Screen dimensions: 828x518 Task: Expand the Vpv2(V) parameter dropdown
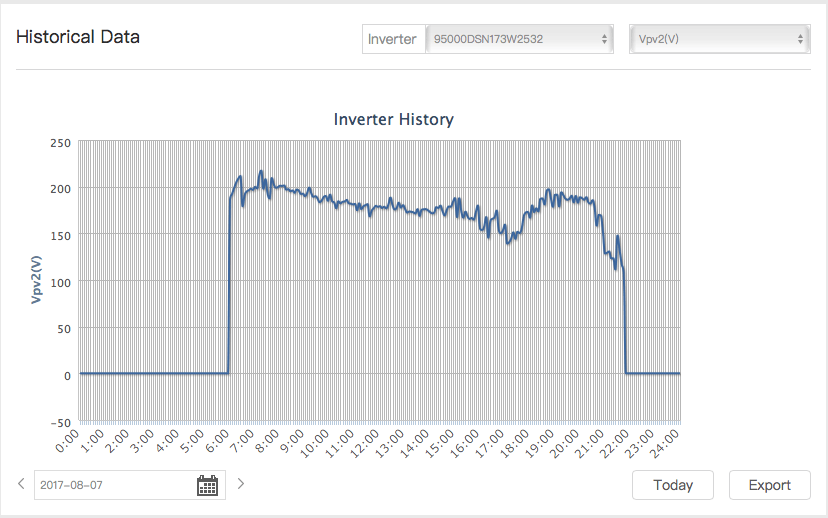coord(719,39)
